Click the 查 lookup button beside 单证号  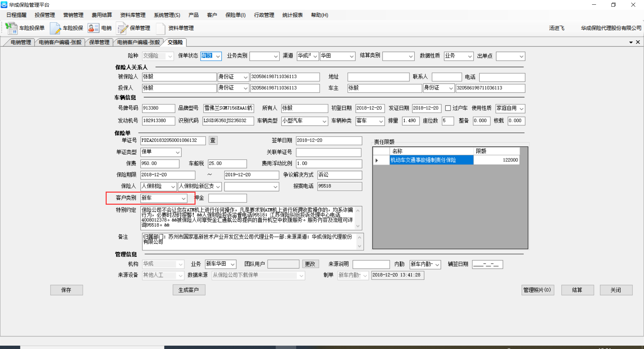(213, 140)
